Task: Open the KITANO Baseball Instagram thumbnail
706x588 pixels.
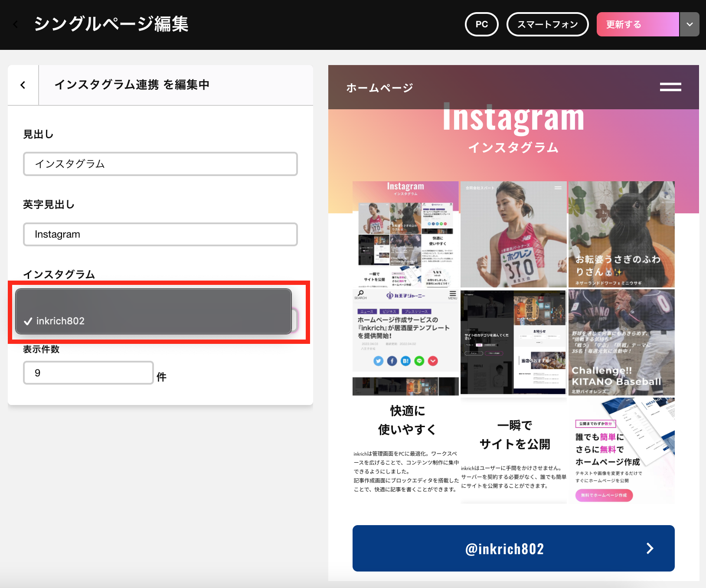Action: pyautogui.click(x=621, y=342)
